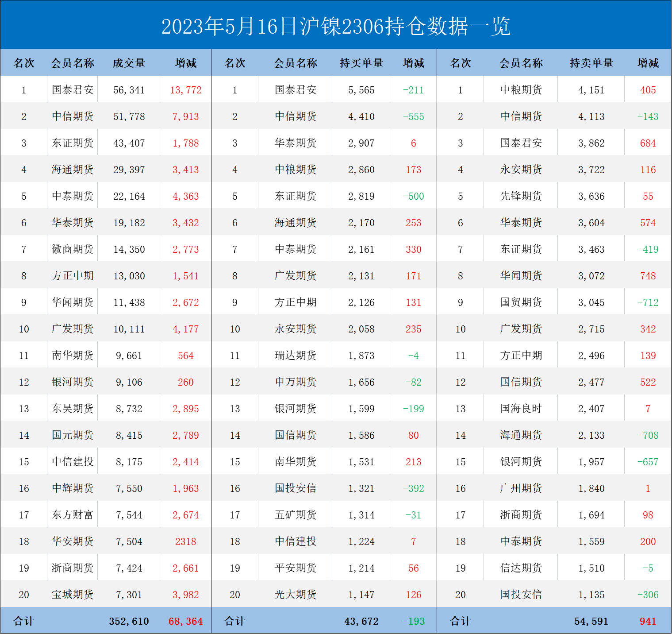672x634 pixels.
Task: Click 东吴期货 member name
Action: pos(73,408)
